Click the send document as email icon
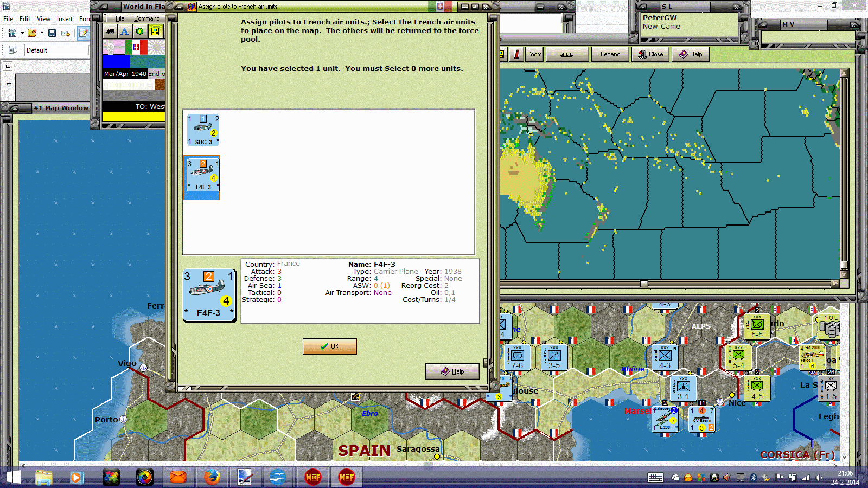The width and height of the screenshot is (868, 488). pyautogui.click(x=66, y=33)
